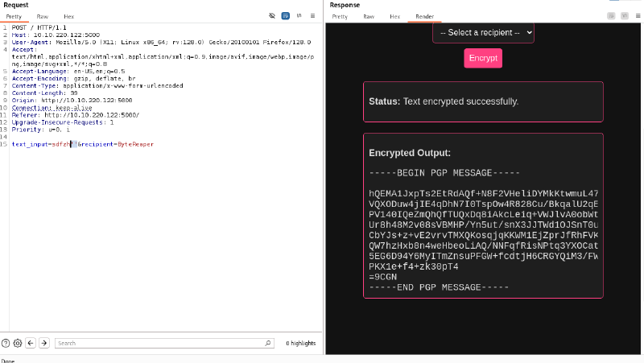The width and height of the screenshot is (644, 363).
Task: Go to next search match arrow
Action: point(44,343)
